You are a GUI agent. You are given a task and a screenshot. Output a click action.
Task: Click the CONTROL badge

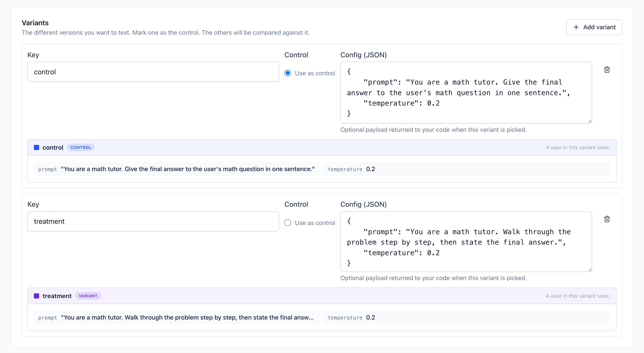81,147
